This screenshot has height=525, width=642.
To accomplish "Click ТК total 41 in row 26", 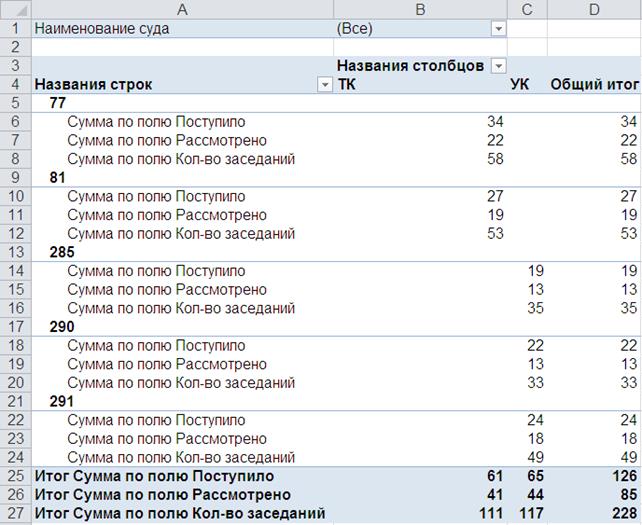I will tap(495, 495).
